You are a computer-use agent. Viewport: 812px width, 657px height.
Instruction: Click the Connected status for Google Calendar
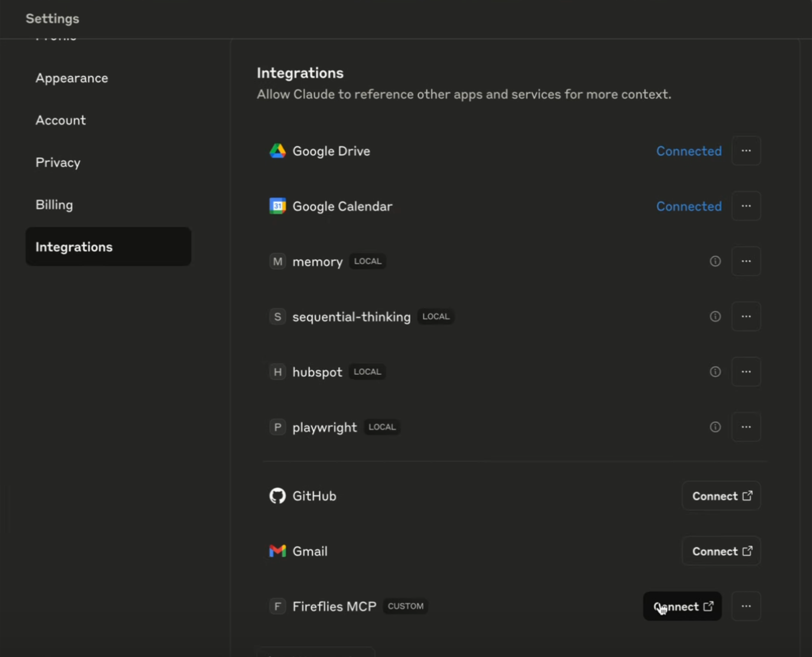[689, 206]
